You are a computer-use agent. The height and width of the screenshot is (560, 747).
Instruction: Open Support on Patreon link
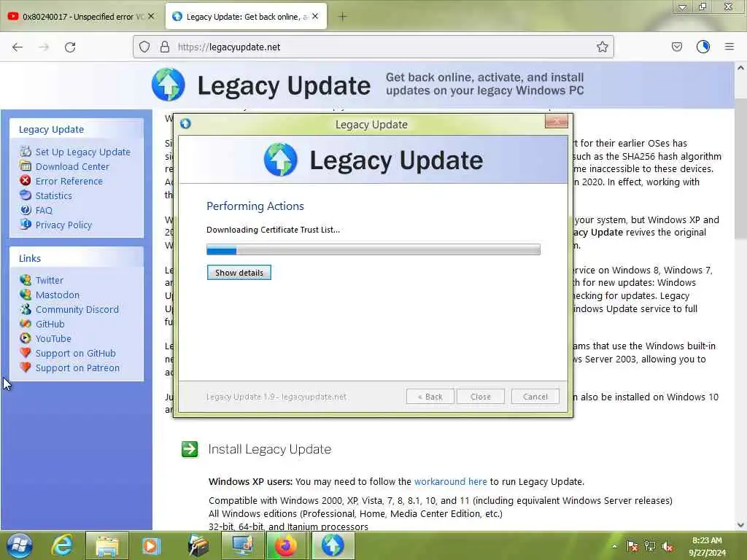[77, 368]
